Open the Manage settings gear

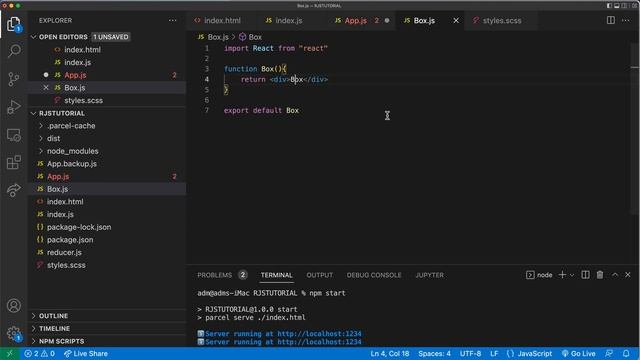pyautogui.click(x=13, y=333)
